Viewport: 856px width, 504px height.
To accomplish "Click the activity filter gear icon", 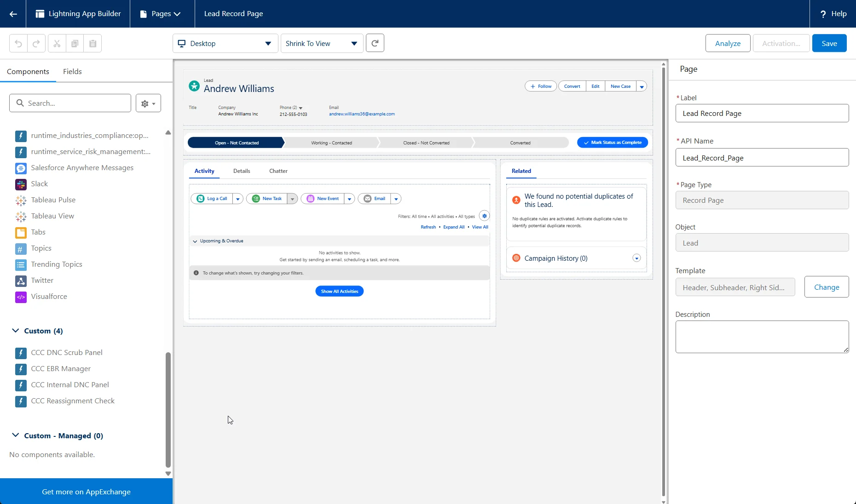I will 484,216.
